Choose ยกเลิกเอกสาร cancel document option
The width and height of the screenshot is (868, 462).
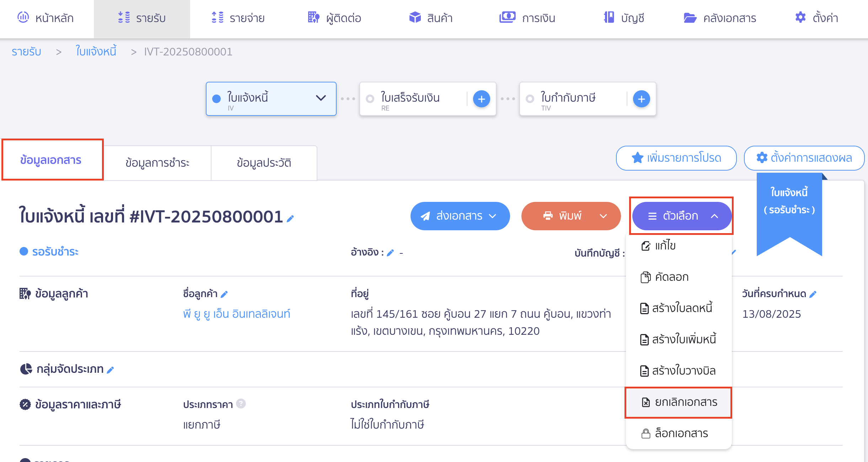[679, 402]
